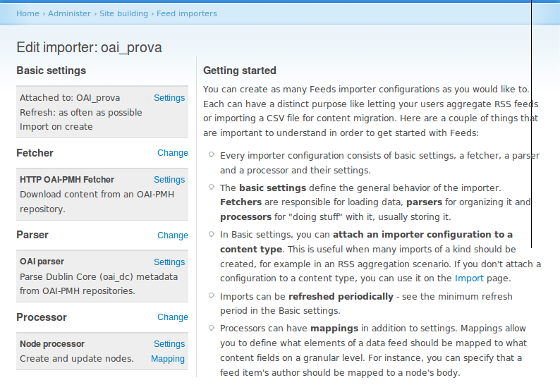Click the Edit importer: oai_prova heading

pyautogui.click(x=90, y=47)
